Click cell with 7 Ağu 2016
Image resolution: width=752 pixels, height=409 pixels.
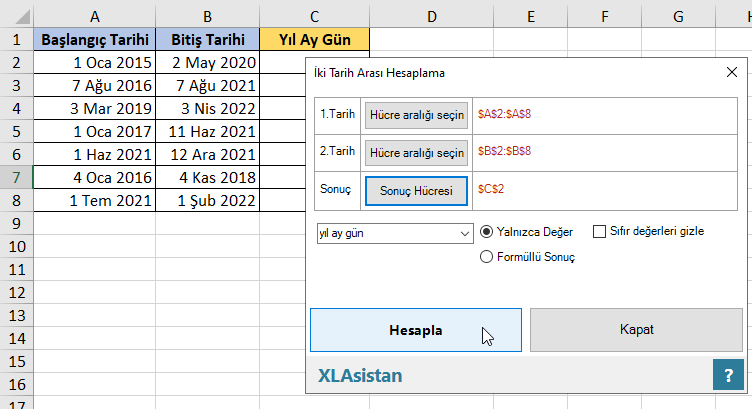point(94,85)
